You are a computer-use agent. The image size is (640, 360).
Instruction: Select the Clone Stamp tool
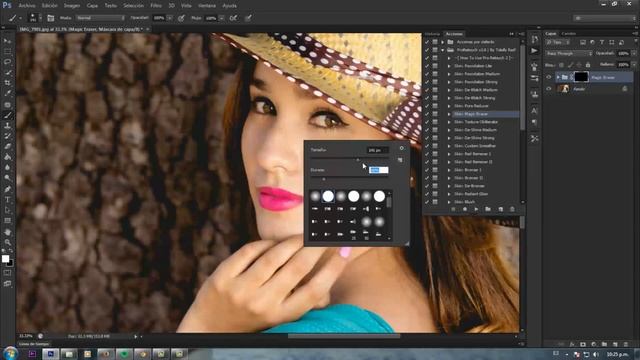7,125
